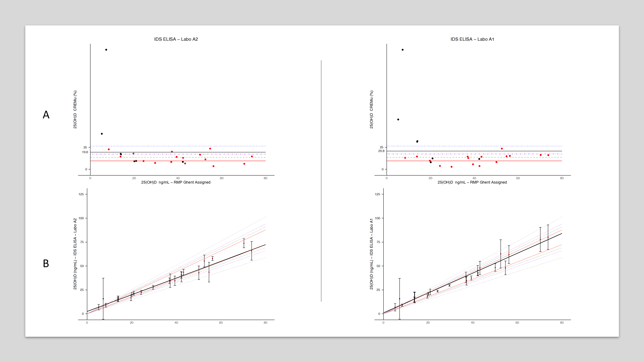Click the '19.6' y-axis value label
Screen dimensions: 644x362
pos(85,152)
